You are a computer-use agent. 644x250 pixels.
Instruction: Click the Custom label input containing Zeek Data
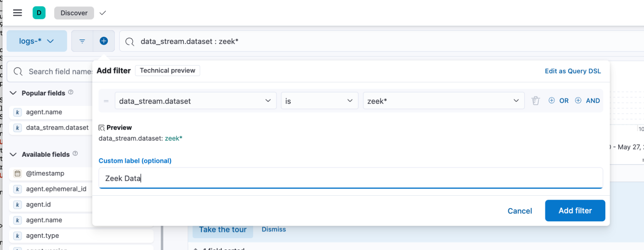(x=351, y=178)
